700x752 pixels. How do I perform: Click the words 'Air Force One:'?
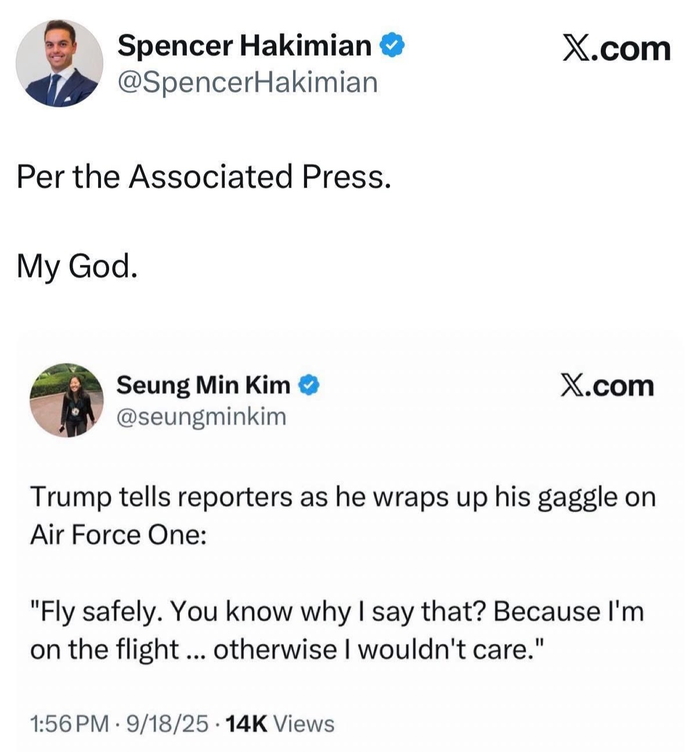118,535
